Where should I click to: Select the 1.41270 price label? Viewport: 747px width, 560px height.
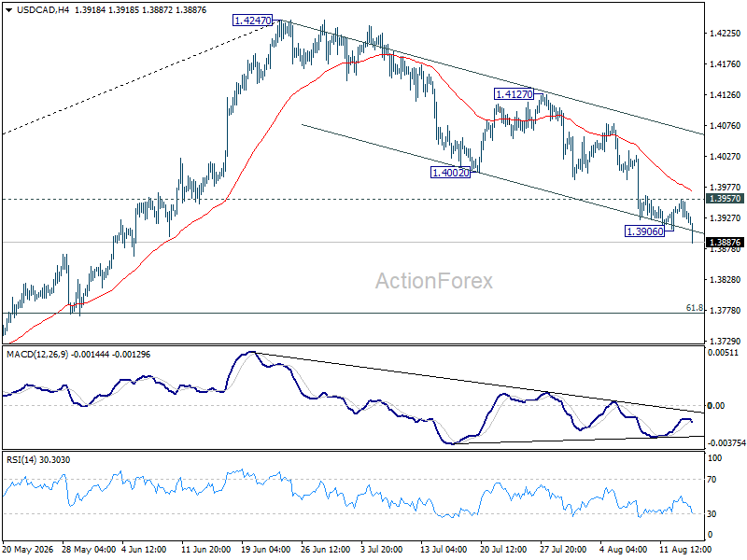click(514, 94)
